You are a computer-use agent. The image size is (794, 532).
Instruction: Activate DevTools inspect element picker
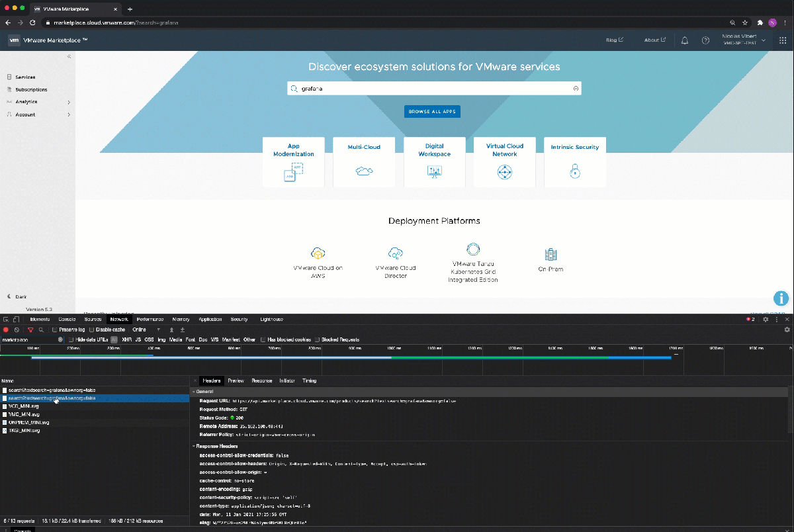[x=6, y=320]
